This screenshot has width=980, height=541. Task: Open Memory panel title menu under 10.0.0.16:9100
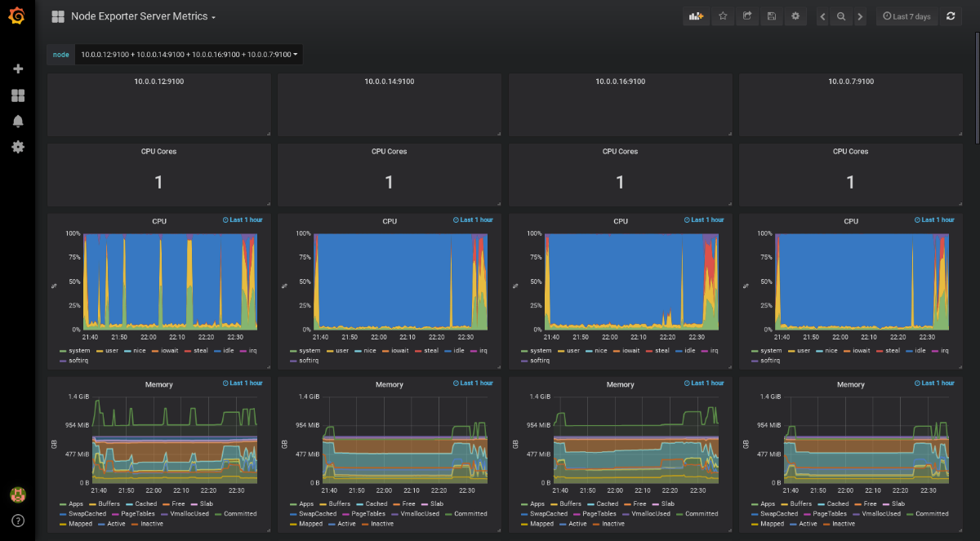coord(621,384)
